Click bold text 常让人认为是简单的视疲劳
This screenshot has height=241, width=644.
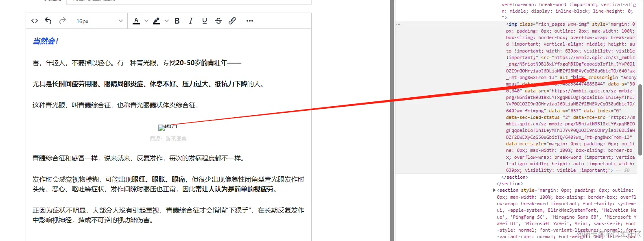(x=236, y=189)
